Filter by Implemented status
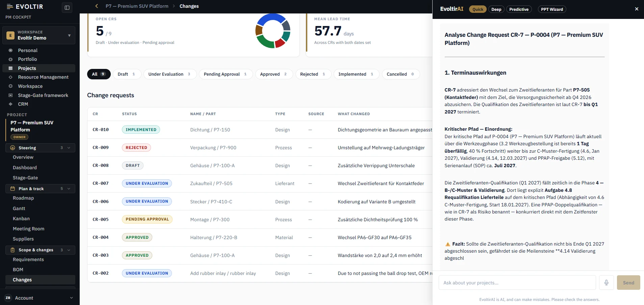This screenshot has width=644, height=305. (356, 74)
